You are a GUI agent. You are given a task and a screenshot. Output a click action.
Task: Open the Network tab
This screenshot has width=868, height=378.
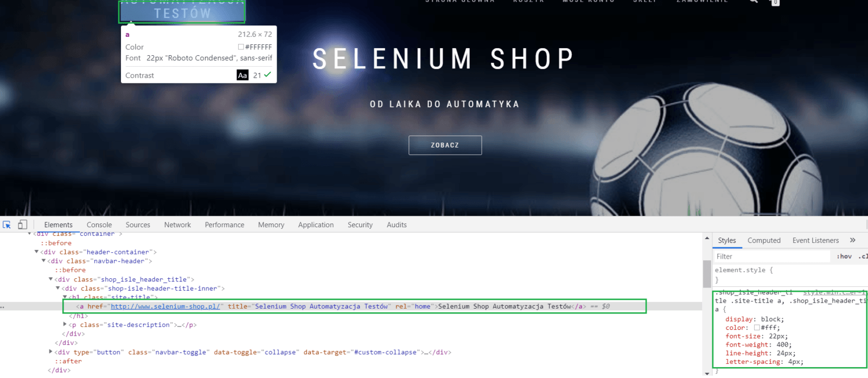(x=177, y=225)
